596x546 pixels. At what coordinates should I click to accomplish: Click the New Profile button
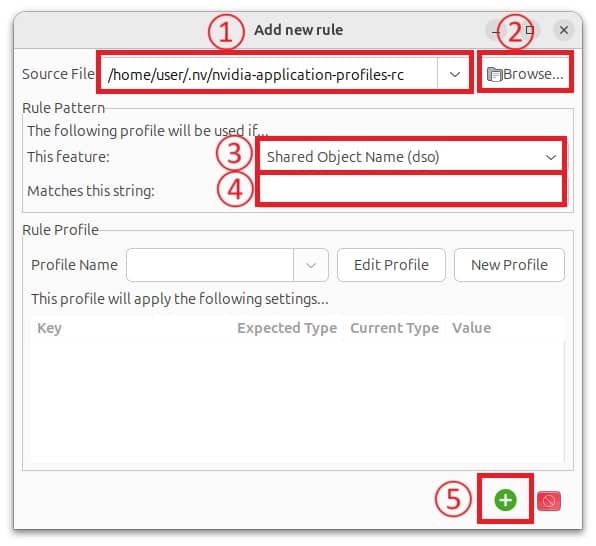[509, 265]
